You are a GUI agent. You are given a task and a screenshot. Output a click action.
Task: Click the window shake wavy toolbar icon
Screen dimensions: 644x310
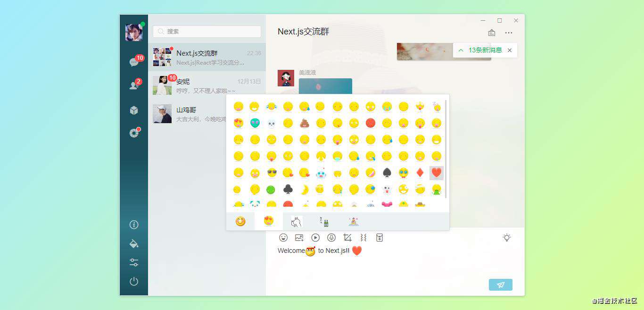363,238
